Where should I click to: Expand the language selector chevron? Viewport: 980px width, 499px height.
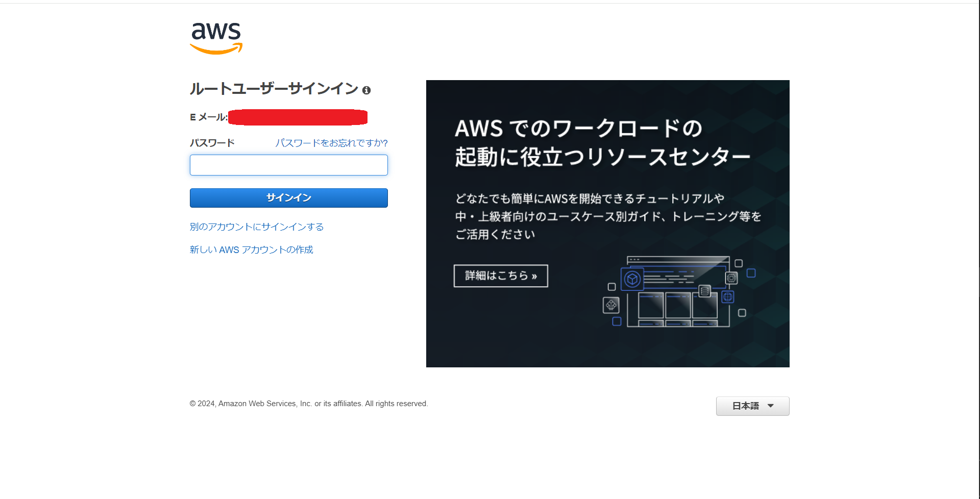pyautogui.click(x=772, y=406)
